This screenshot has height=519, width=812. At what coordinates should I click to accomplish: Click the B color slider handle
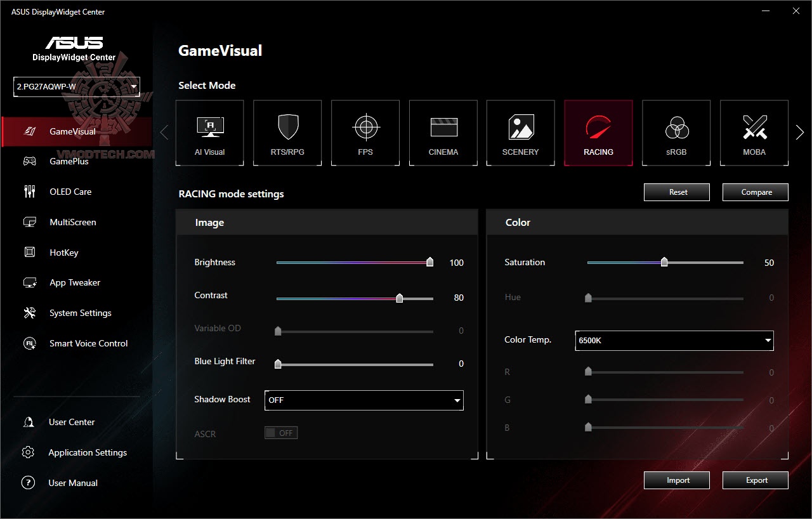point(588,428)
